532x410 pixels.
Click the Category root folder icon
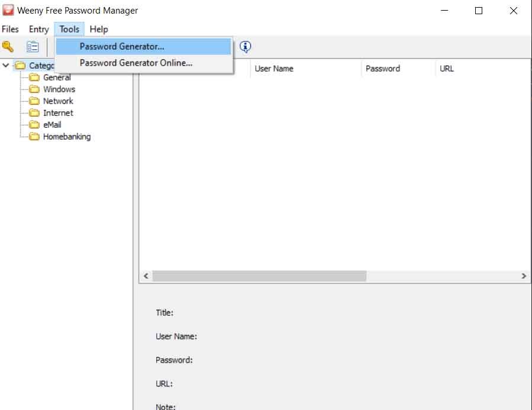tap(20, 66)
